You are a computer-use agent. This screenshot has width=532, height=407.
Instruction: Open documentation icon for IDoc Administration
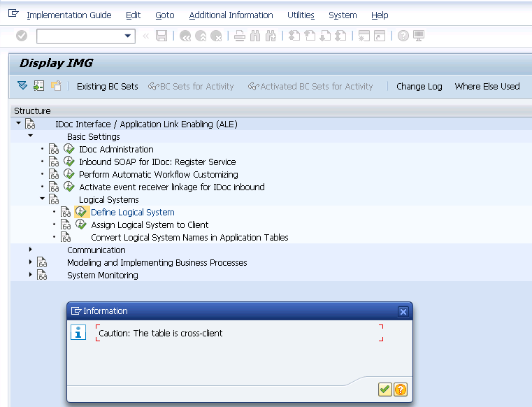tap(54, 149)
